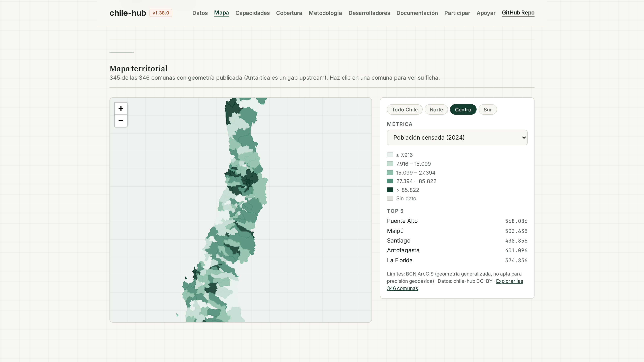This screenshot has height=362, width=644.
Task: Click the 7.916 – 15.099 legend swatch
Action: click(x=390, y=164)
